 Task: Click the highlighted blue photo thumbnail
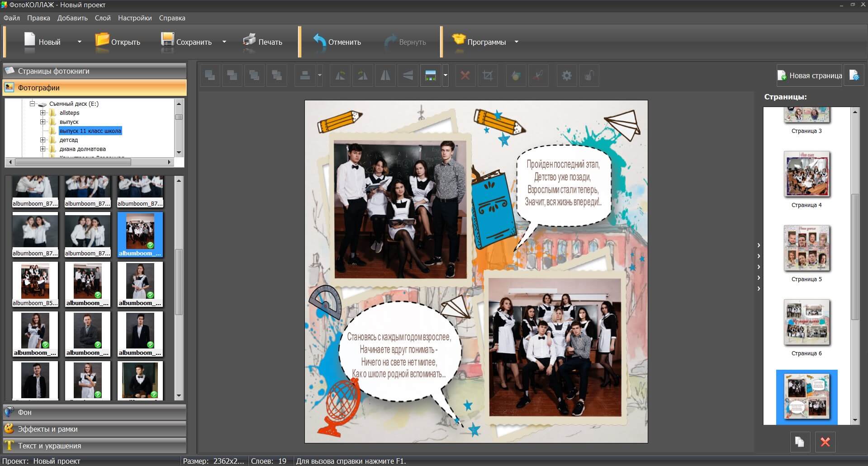tap(140, 235)
